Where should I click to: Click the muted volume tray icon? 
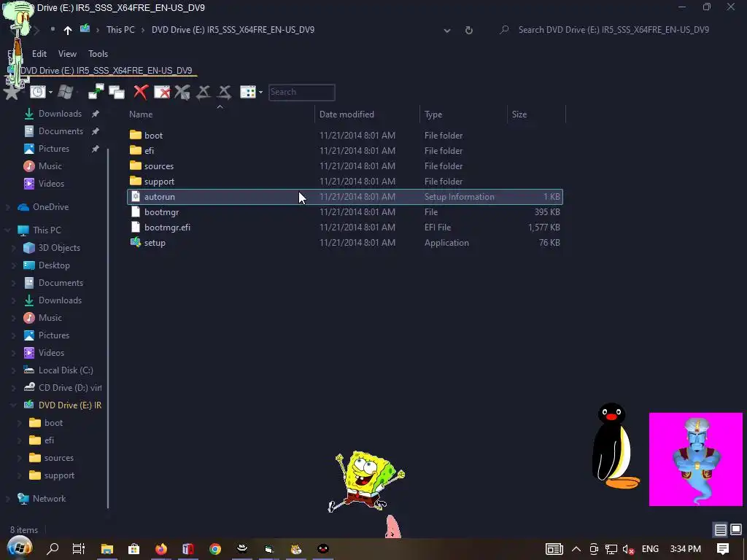(628, 549)
